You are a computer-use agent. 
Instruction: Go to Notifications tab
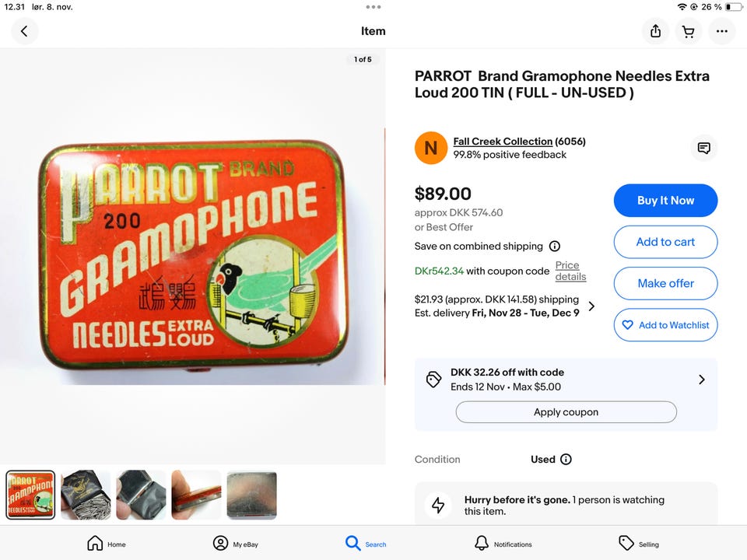coord(503,544)
